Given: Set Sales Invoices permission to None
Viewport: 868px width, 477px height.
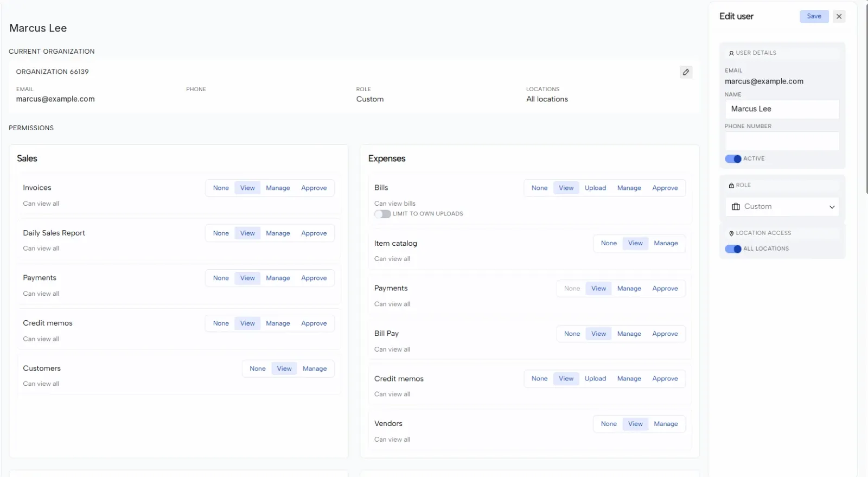Looking at the screenshot, I should (221, 188).
